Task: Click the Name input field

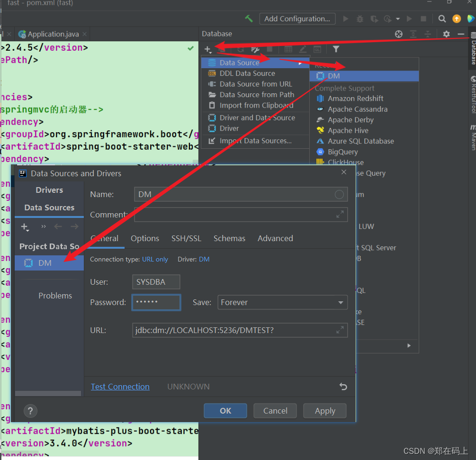Action: coord(241,194)
